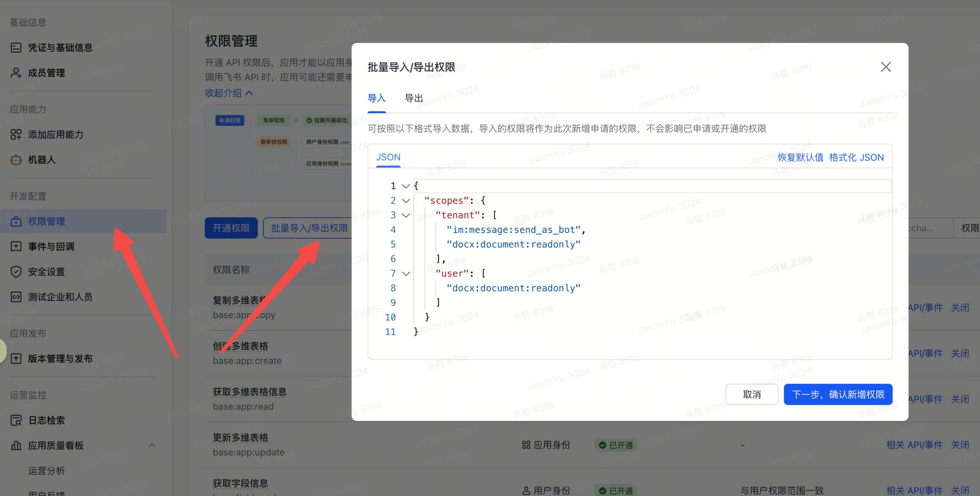Click the 取消 button
This screenshot has height=496, width=980.
[x=752, y=395]
